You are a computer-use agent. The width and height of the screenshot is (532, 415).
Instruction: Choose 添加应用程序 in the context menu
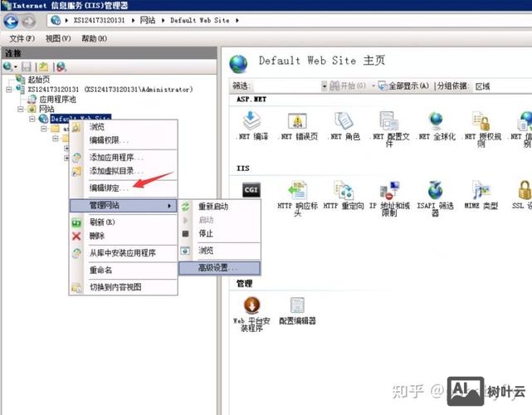tap(124, 158)
